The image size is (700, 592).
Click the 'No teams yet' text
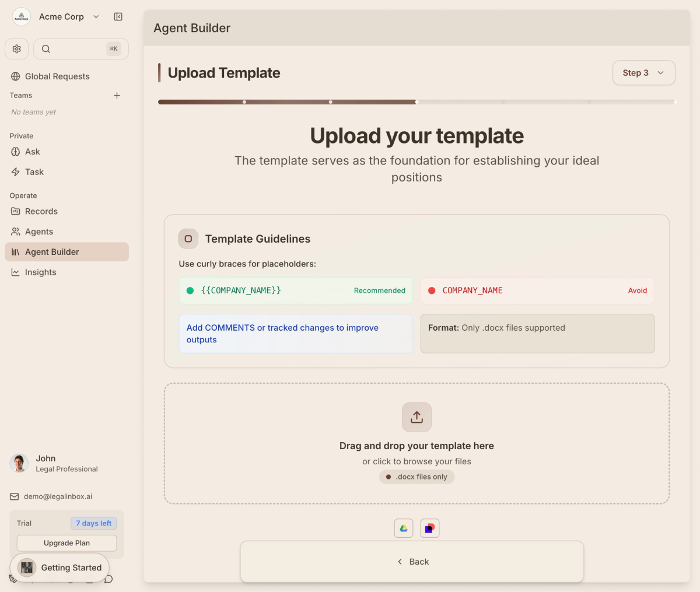click(x=34, y=112)
